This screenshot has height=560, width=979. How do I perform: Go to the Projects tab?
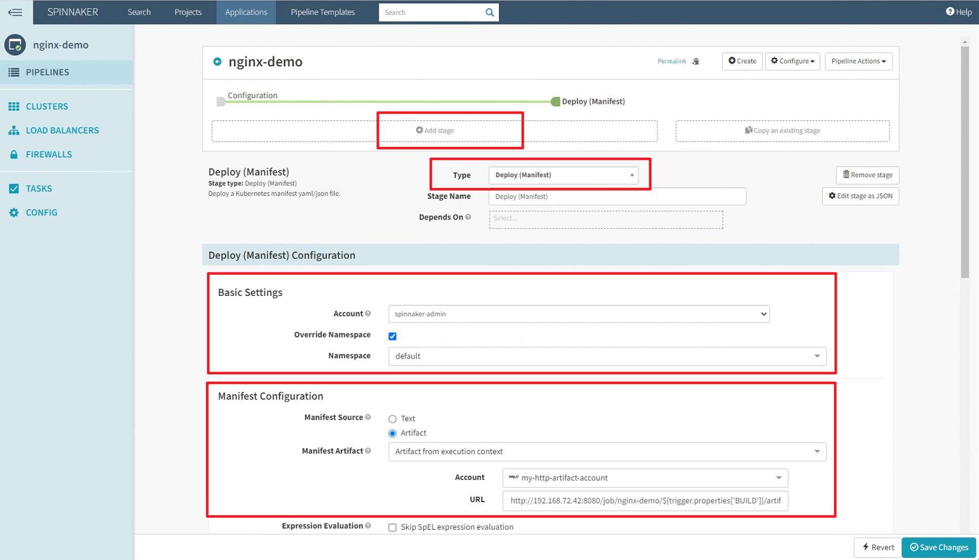tap(188, 12)
